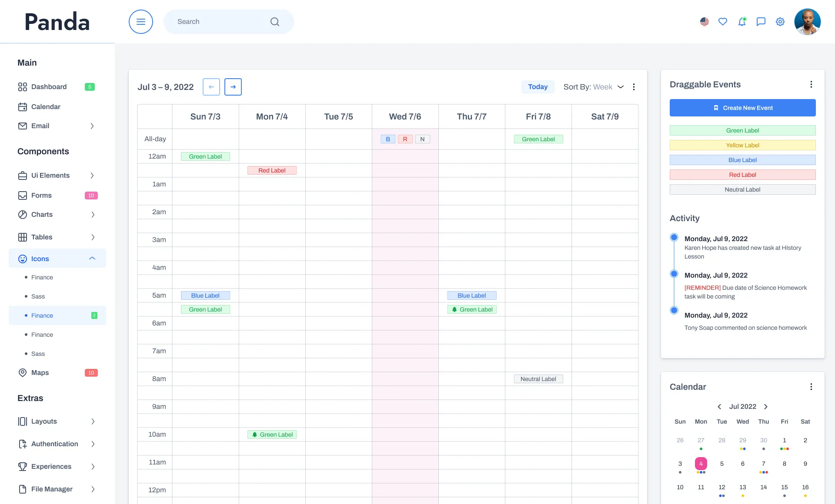Go to next week with right arrow

click(233, 87)
